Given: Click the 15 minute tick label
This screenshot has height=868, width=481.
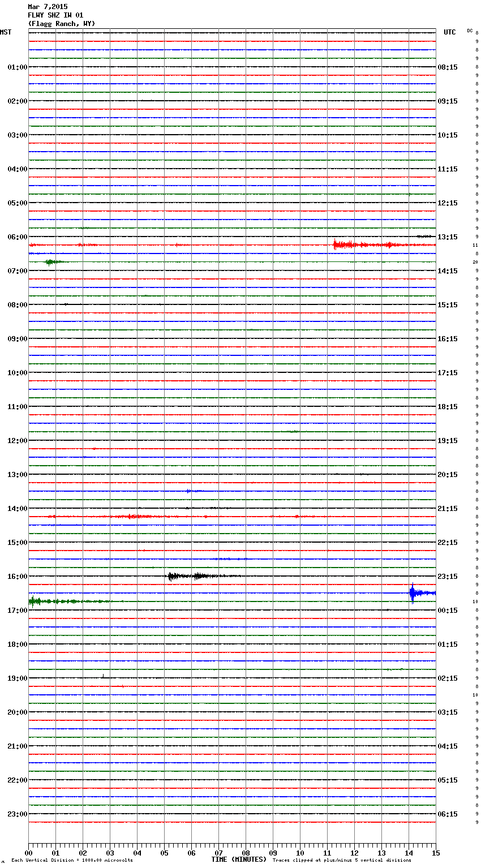Looking at the screenshot, I should [x=436, y=853].
